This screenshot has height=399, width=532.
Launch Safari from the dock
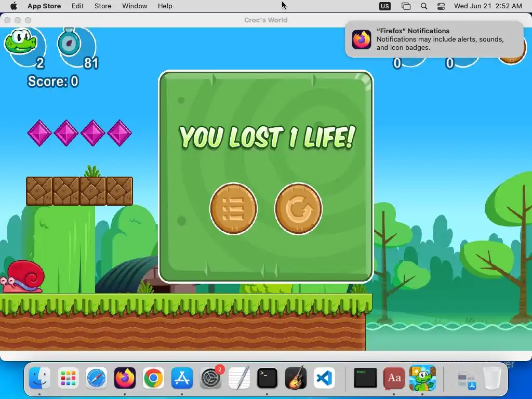(96, 378)
